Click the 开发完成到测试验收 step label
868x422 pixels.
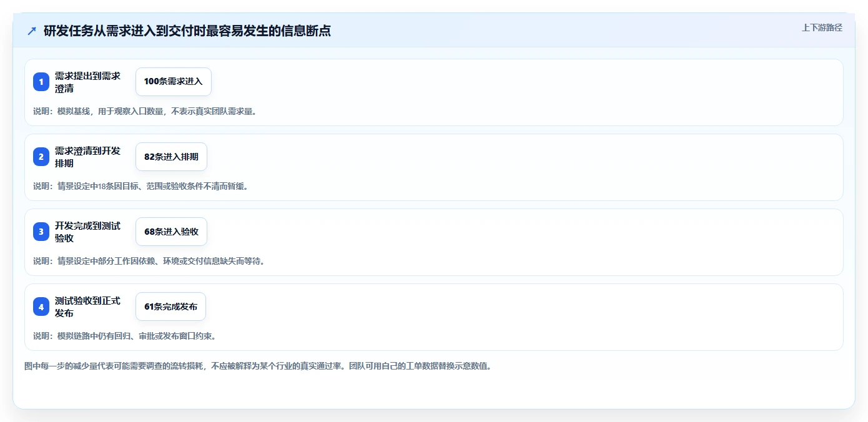[x=88, y=232]
